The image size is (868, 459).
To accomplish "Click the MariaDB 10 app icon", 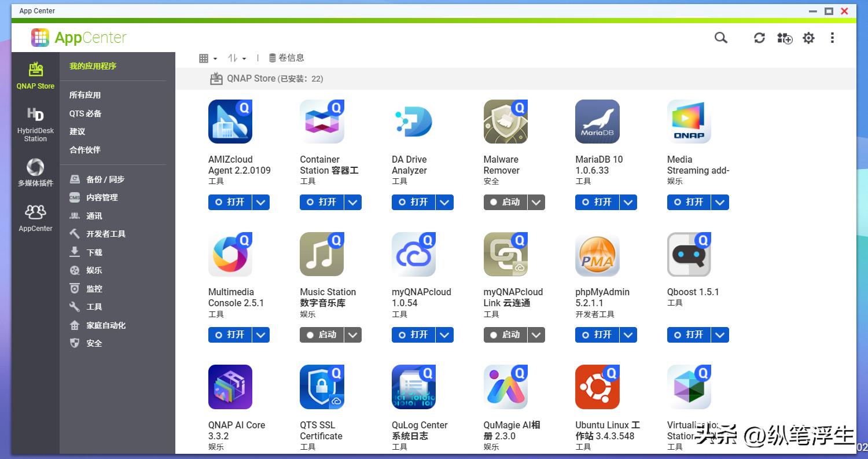I will coord(597,122).
